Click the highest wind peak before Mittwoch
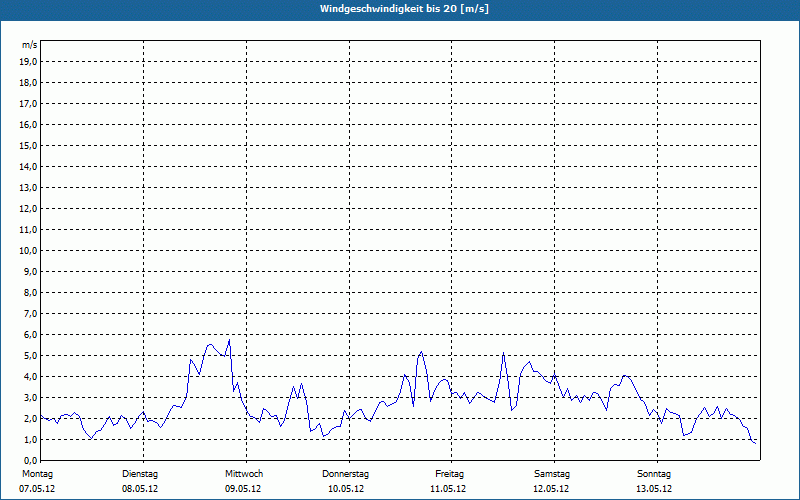 tap(230, 340)
